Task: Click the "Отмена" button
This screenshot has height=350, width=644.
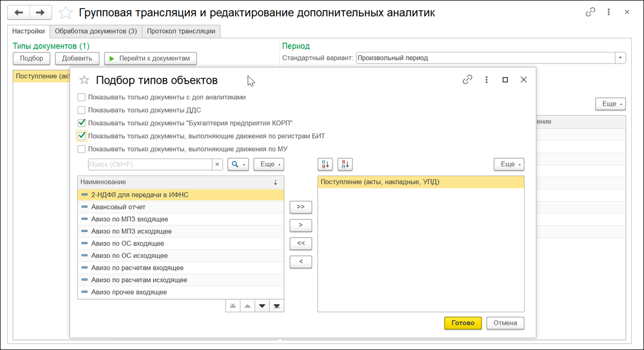Action: (505, 323)
